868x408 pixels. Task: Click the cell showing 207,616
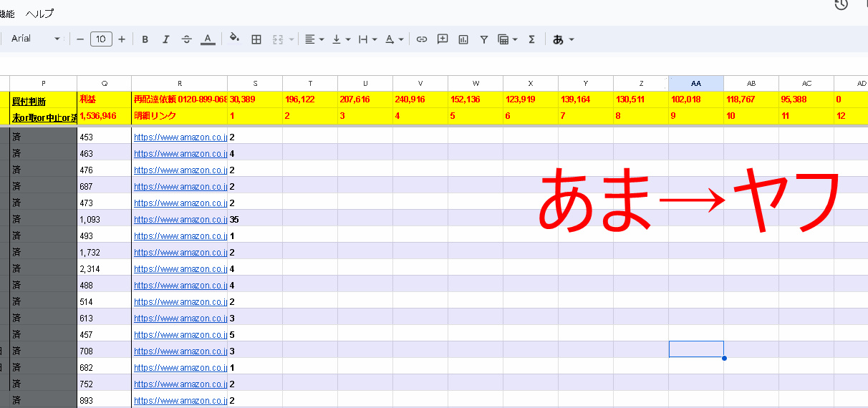tap(365, 99)
